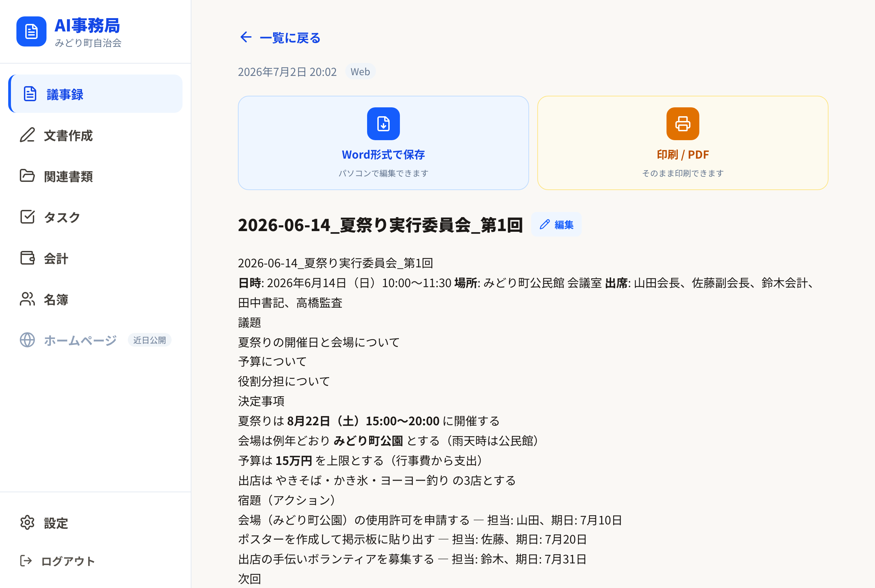Open the 議事録 menu item
The height and width of the screenshot is (588, 875).
coord(95,94)
